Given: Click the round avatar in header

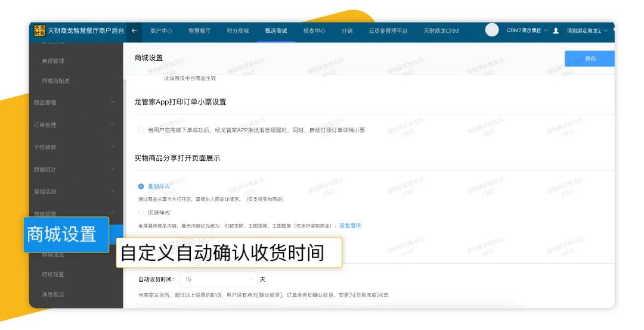Looking at the screenshot, I should pyautogui.click(x=491, y=30).
